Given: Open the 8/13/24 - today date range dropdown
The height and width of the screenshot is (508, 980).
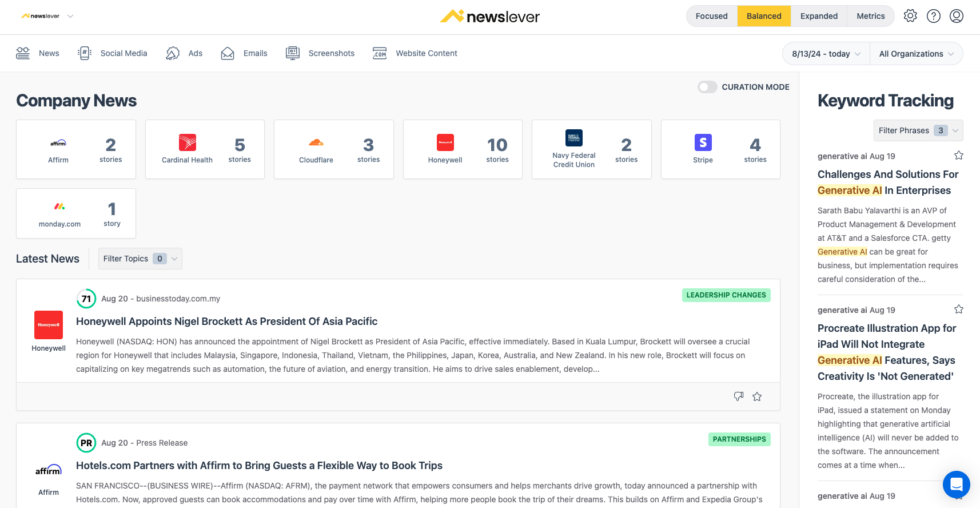Looking at the screenshot, I should [826, 54].
